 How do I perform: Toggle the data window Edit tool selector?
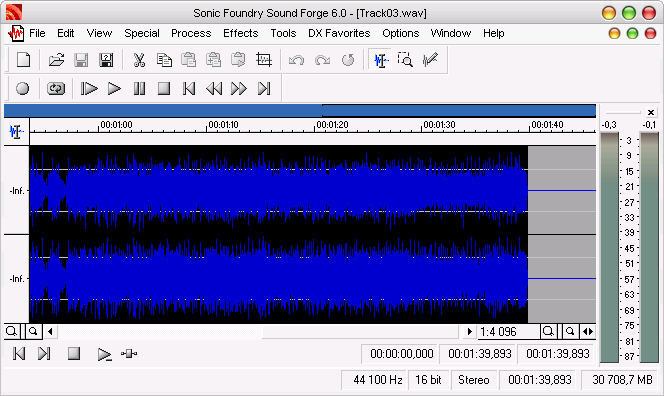[x=17, y=132]
